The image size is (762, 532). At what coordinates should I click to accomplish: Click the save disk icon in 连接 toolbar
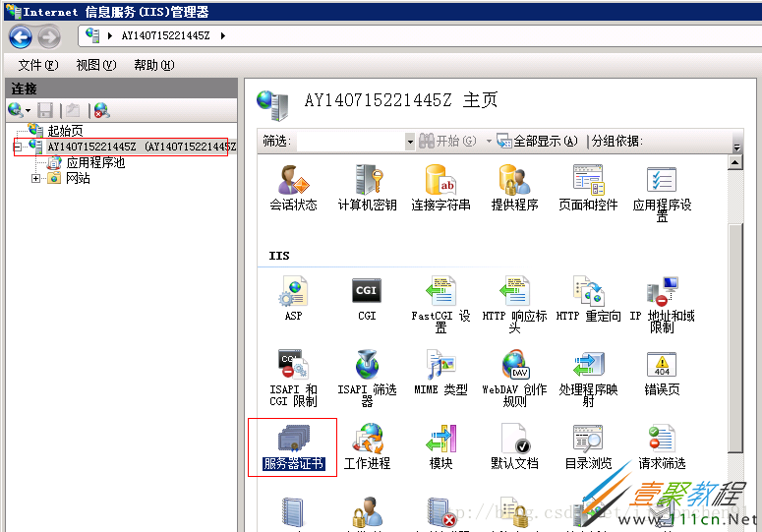45,110
